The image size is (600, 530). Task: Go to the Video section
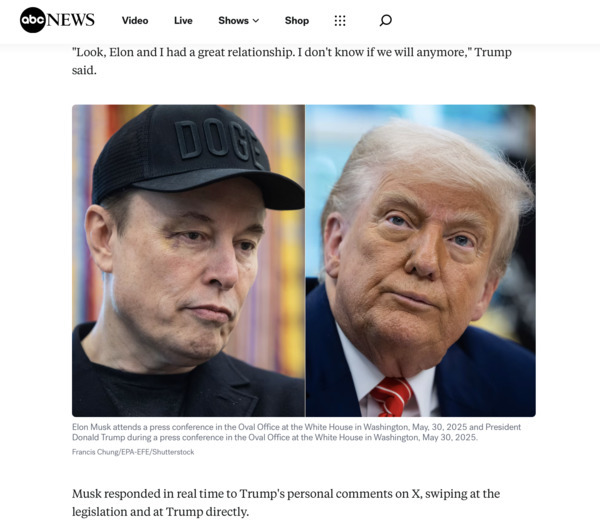pyautogui.click(x=135, y=21)
